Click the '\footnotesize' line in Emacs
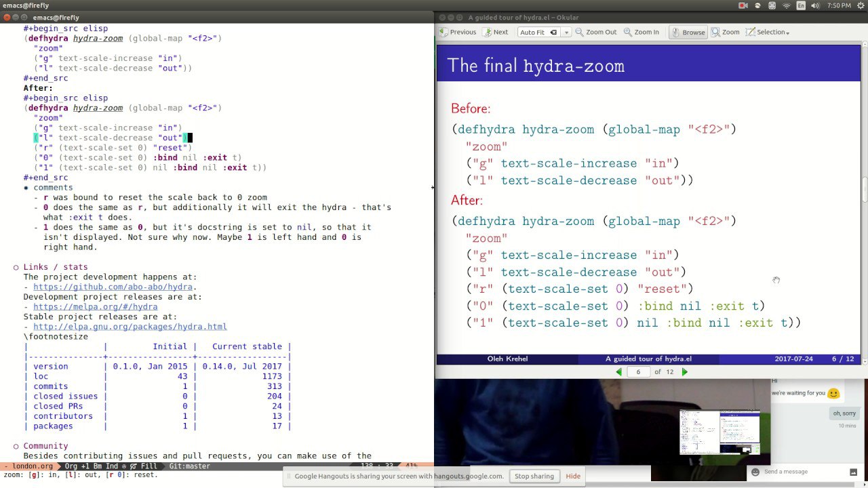Viewport: 868px width, 488px height. coord(56,337)
